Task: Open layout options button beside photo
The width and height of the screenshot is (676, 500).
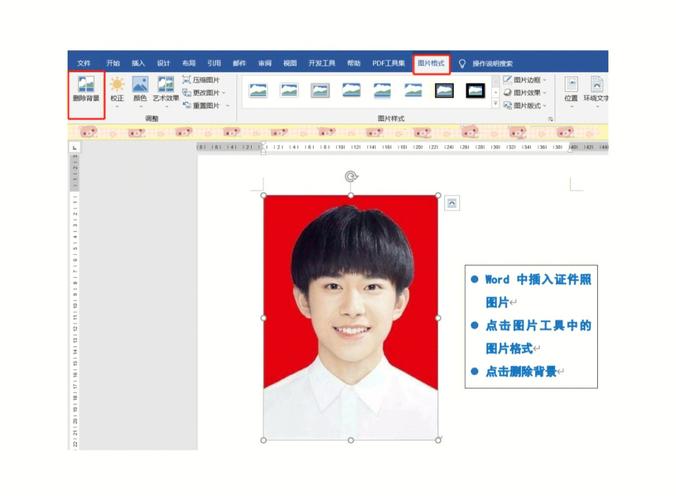Action: point(452,203)
